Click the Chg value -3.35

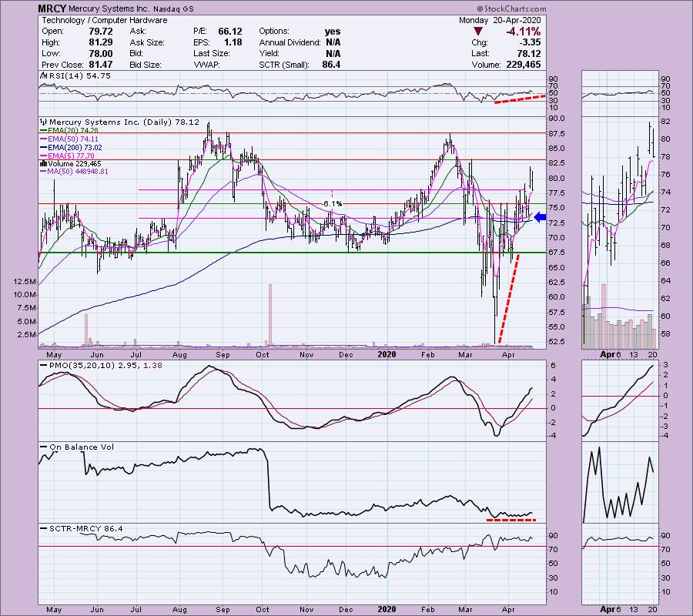pyautogui.click(x=531, y=42)
